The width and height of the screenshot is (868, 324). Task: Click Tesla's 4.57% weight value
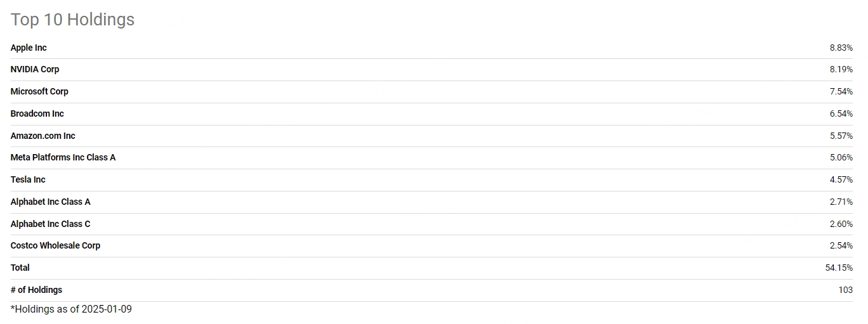841,179
